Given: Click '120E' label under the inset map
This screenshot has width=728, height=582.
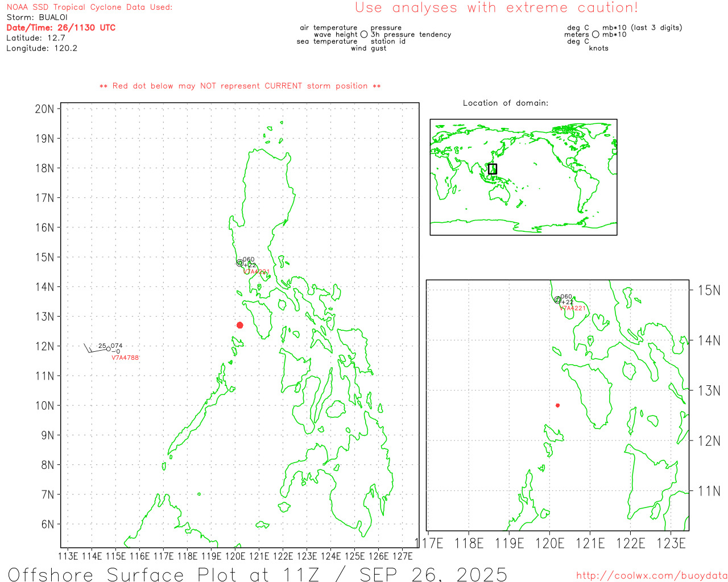Looking at the screenshot, I should point(550,543).
